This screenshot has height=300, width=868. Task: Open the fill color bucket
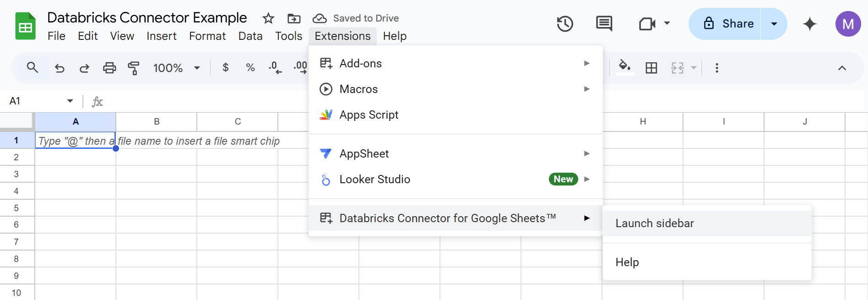(x=624, y=67)
